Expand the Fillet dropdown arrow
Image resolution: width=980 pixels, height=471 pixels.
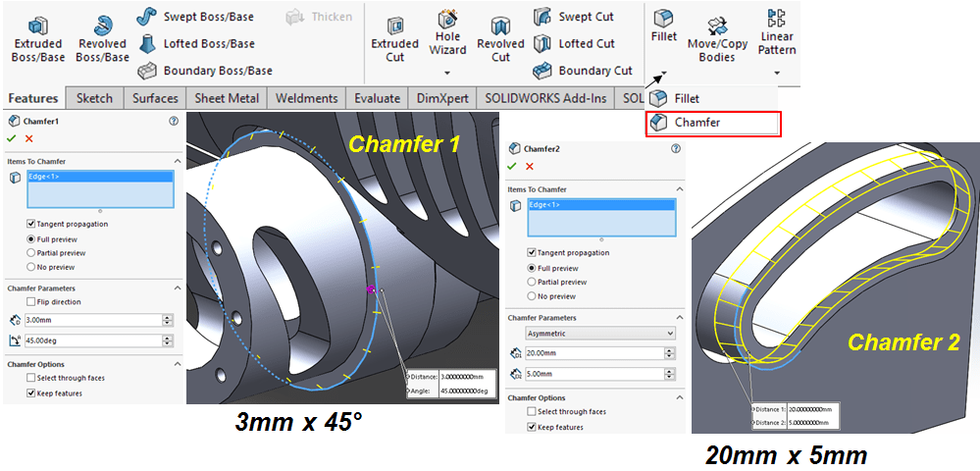(x=663, y=74)
